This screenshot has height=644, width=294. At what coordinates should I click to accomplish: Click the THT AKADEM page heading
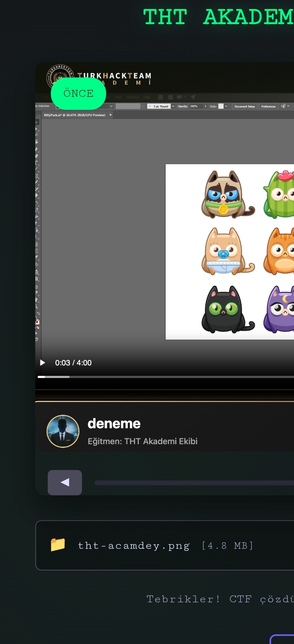[x=218, y=17]
